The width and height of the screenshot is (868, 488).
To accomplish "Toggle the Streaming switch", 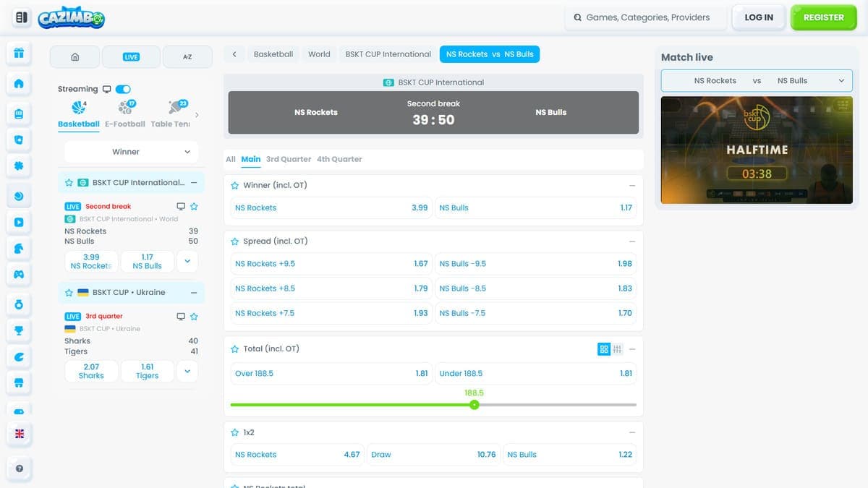I will [x=123, y=89].
